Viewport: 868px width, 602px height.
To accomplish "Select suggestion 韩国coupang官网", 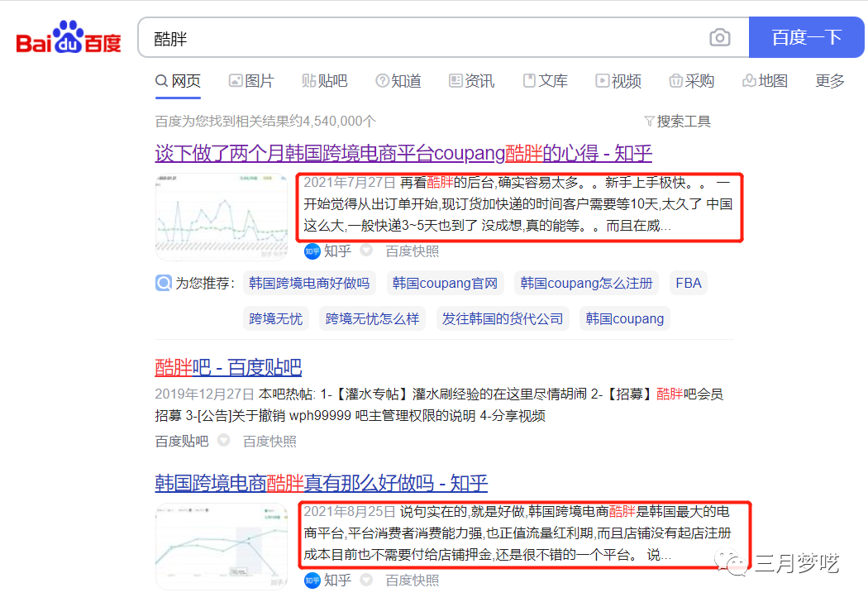I will [445, 283].
